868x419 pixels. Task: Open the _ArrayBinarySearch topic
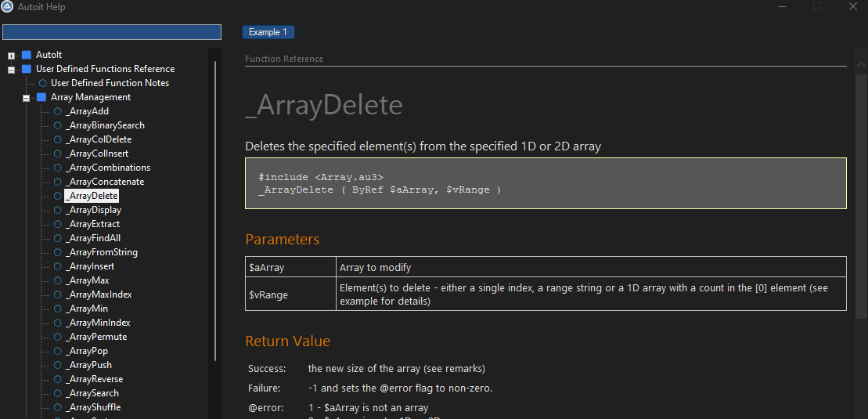tap(105, 125)
